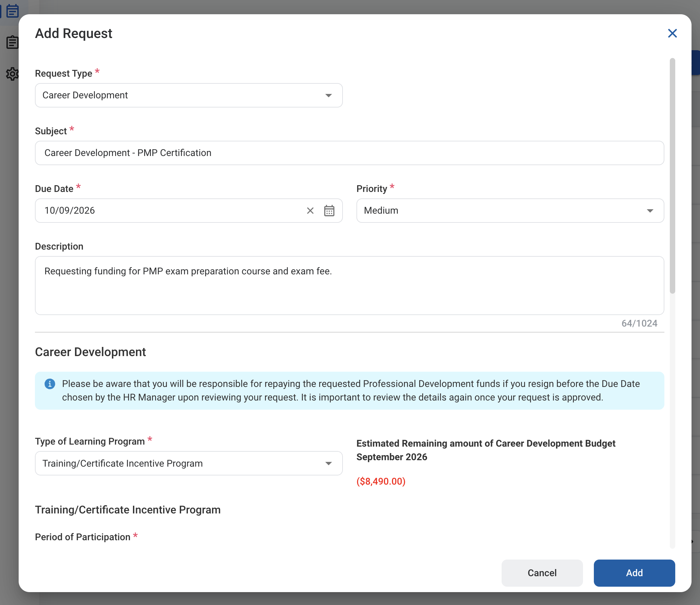Open the Priority dropdown
The height and width of the screenshot is (605, 700).
click(510, 211)
